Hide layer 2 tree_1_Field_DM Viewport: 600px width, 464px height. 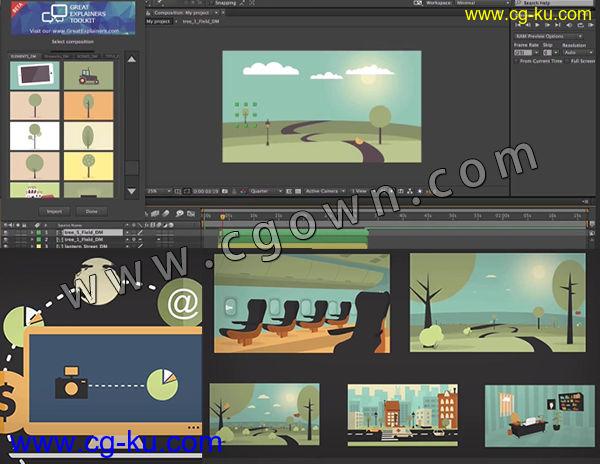click(x=5, y=239)
